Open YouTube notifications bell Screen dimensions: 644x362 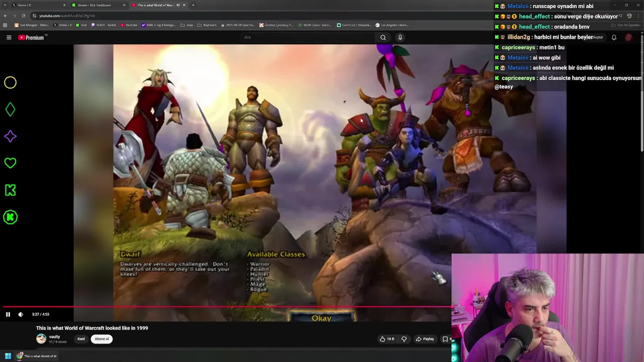coord(614,37)
